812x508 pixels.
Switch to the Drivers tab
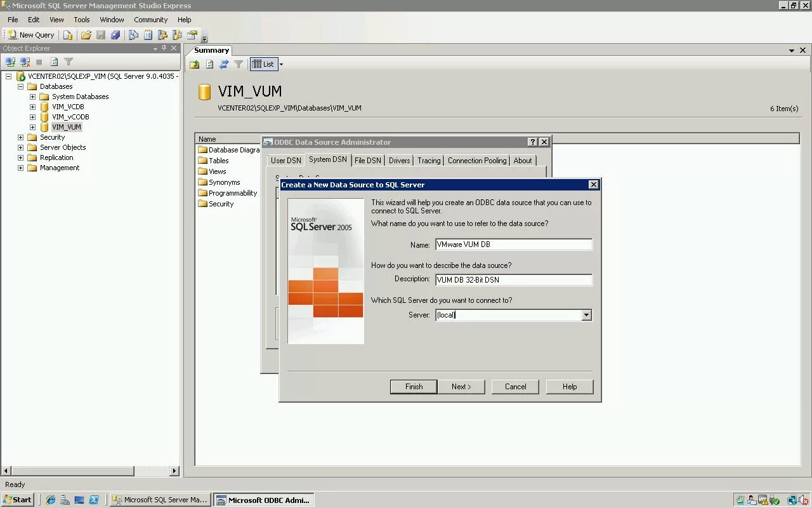click(x=399, y=161)
